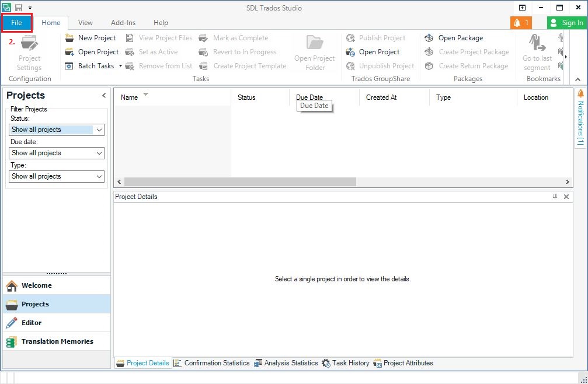Collapse the Projects navigation pane
588x384 pixels.
(x=104, y=96)
